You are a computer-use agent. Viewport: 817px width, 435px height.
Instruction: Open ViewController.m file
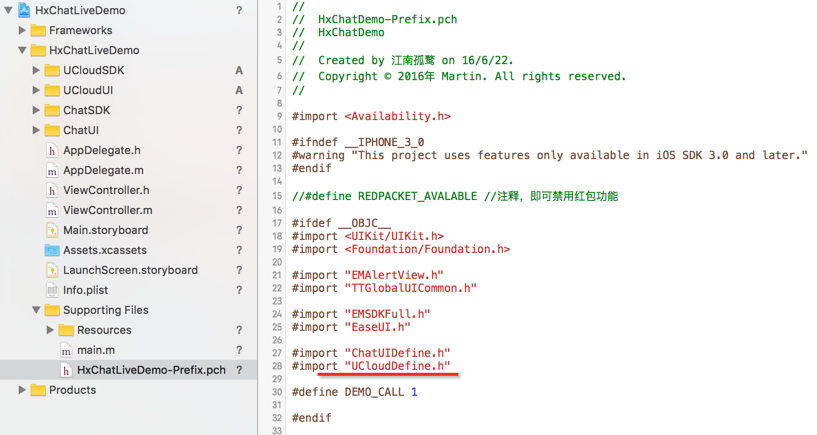108,210
